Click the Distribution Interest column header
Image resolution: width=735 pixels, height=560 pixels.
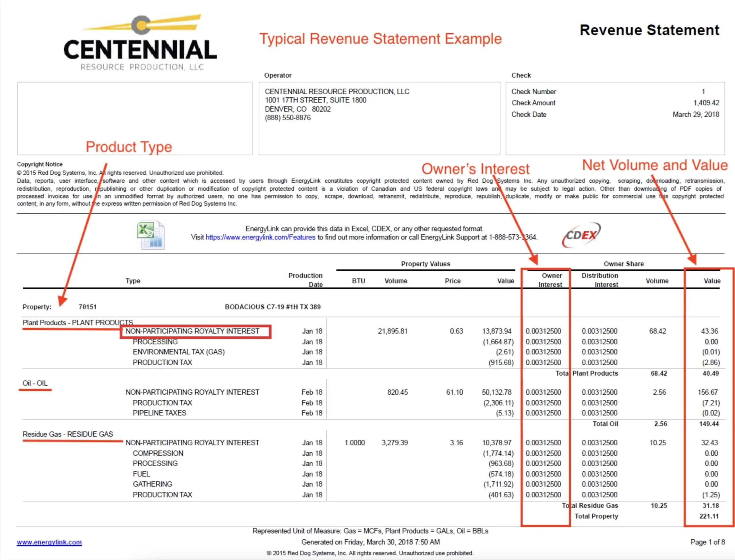(x=600, y=280)
